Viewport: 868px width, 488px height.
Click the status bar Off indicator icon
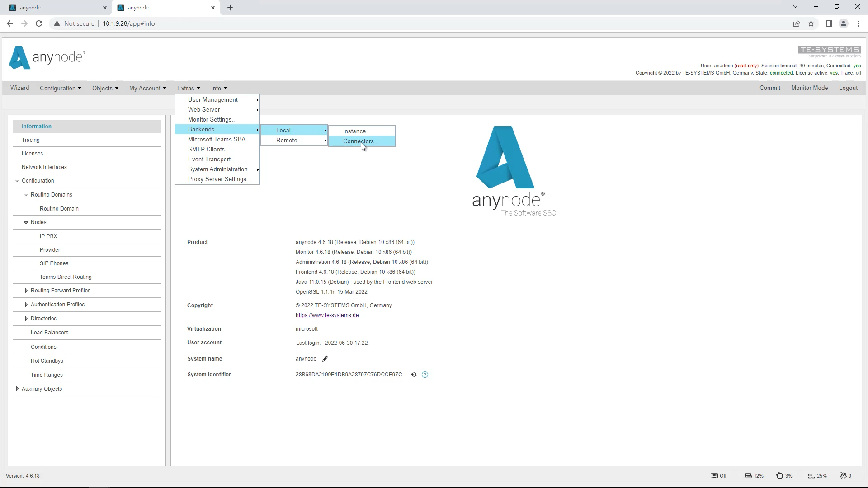[714, 476]
